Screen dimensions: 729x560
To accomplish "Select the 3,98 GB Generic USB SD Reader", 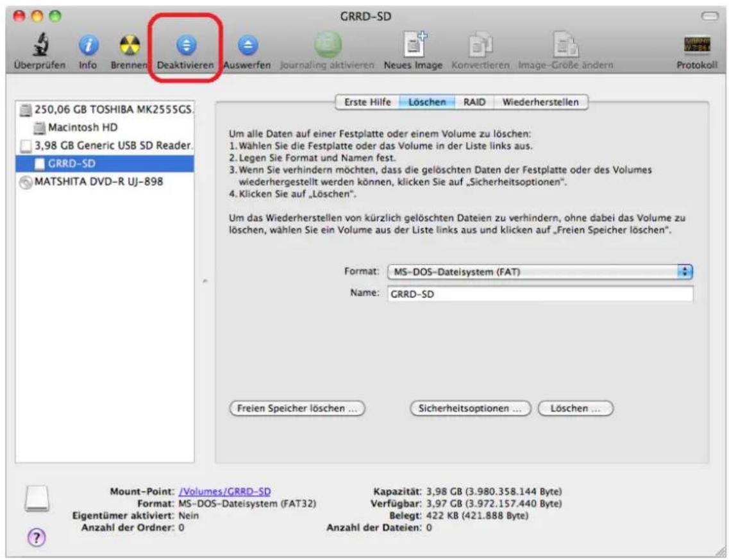I will (x=105, y=145).
